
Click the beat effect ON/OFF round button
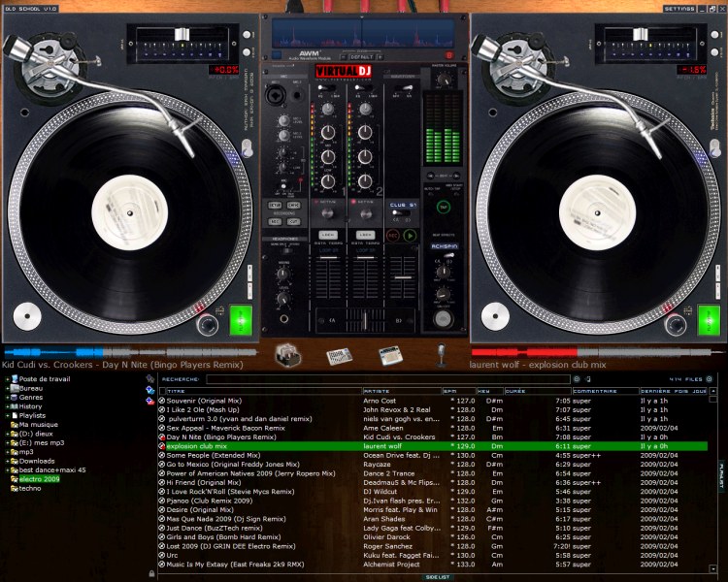(443, 319)
